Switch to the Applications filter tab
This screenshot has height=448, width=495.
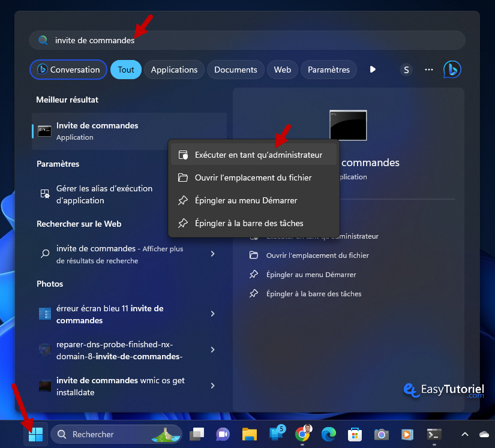tap(174, 69)
